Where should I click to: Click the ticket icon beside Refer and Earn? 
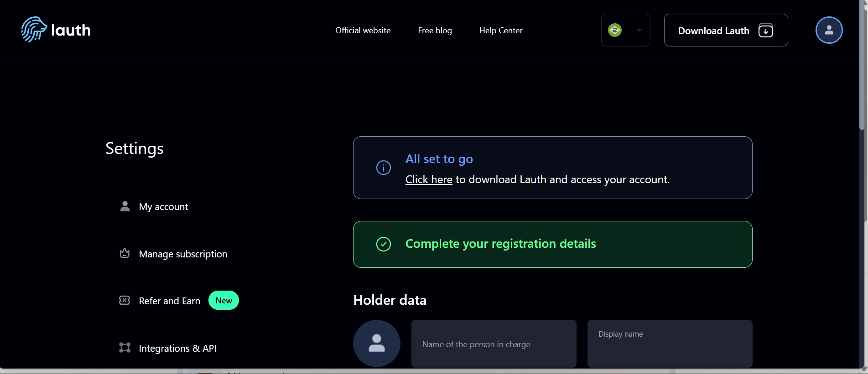coord(125,300)
